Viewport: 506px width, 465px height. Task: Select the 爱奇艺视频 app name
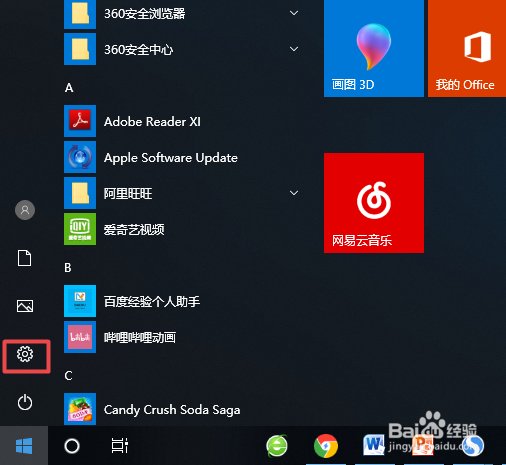134,229
